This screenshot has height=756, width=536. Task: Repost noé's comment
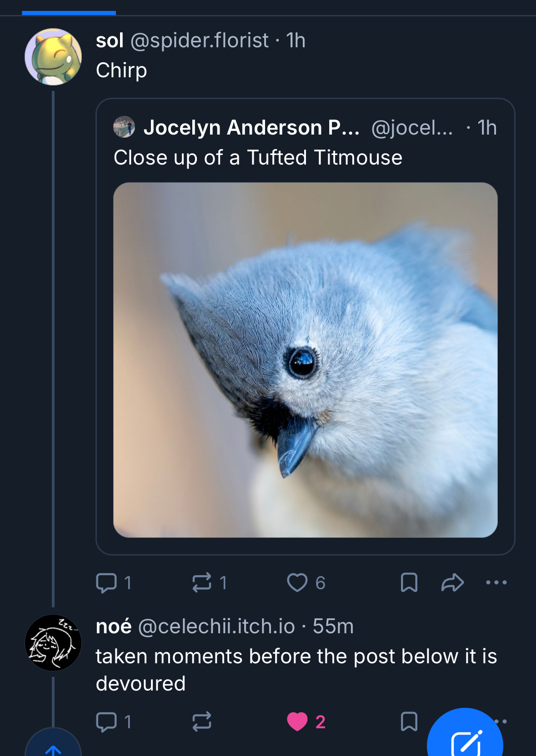click(202, 722)
